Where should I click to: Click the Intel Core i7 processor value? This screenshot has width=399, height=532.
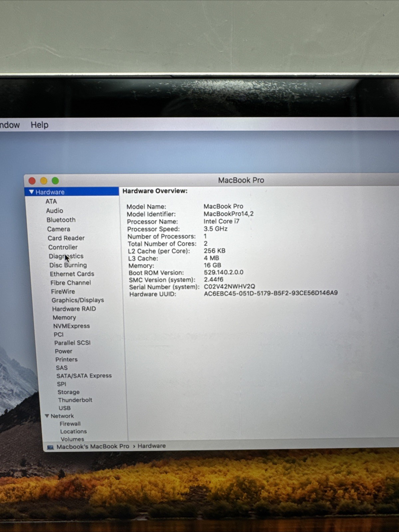pyautogui.click(x=221, y=221)
